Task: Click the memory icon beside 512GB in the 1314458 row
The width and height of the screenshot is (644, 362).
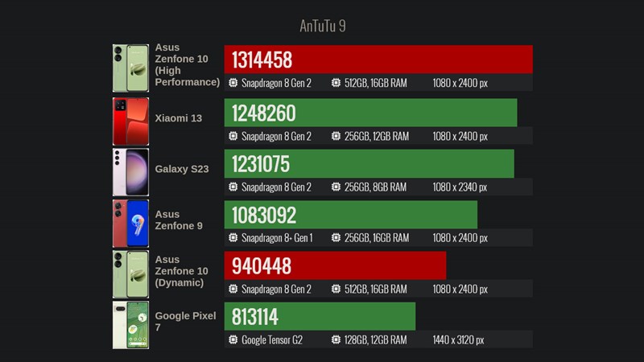Action: [336, 83]
